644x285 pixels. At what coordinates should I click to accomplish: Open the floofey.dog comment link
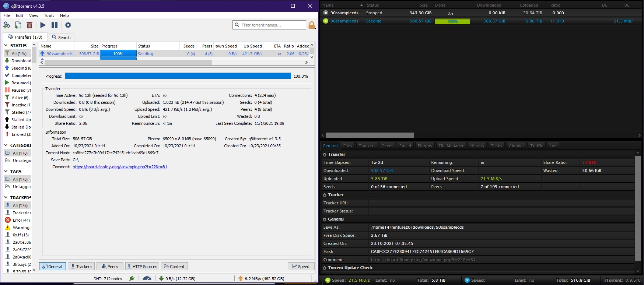tap(120, 167)
